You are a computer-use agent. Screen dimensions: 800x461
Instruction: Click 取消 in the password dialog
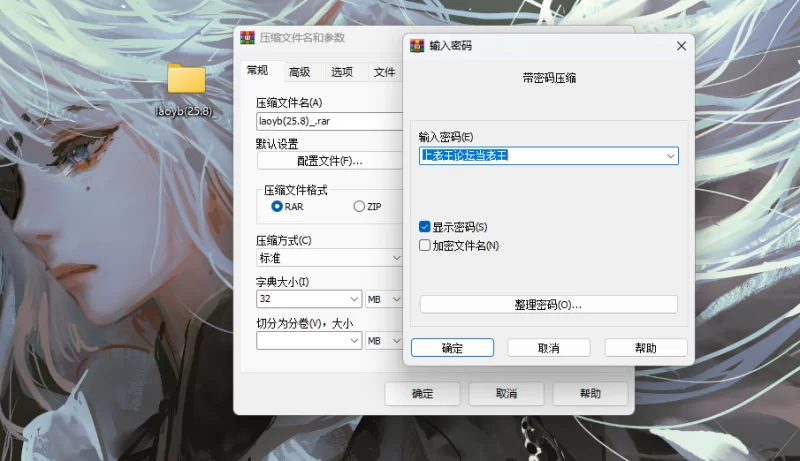548,348
